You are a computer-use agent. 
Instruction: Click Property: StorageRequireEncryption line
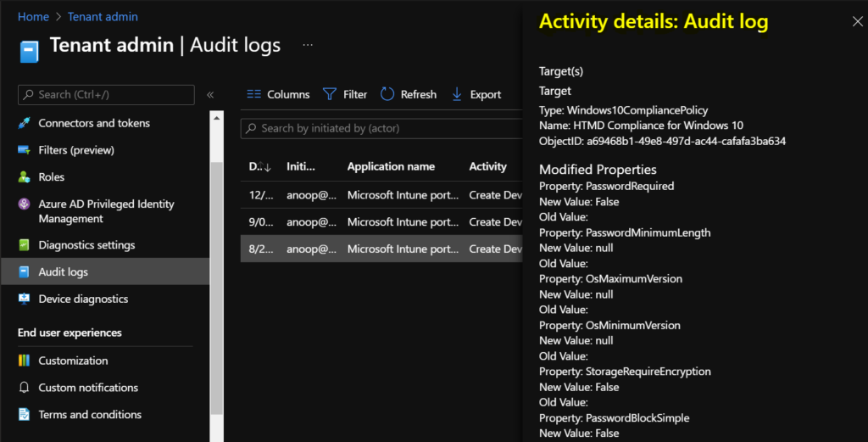coord(625,372)
